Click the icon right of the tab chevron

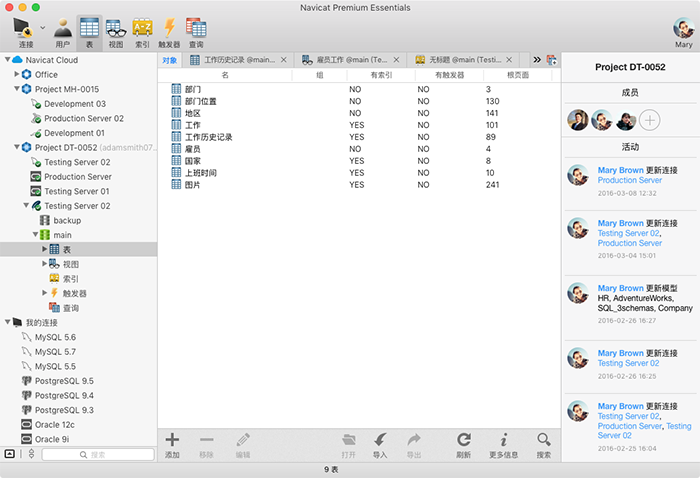click(x=552, y=60)
